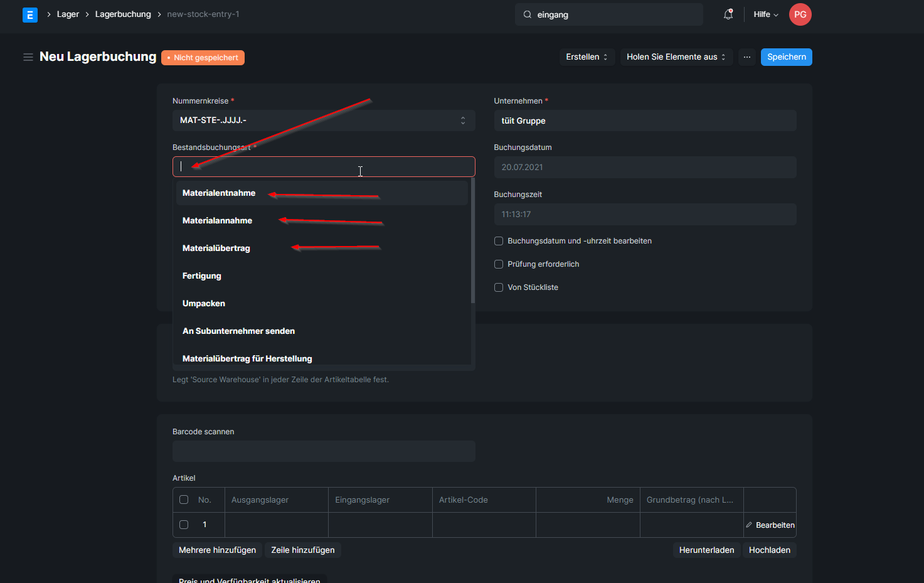Click the Eingangslager column header

(x=380, y=500)
